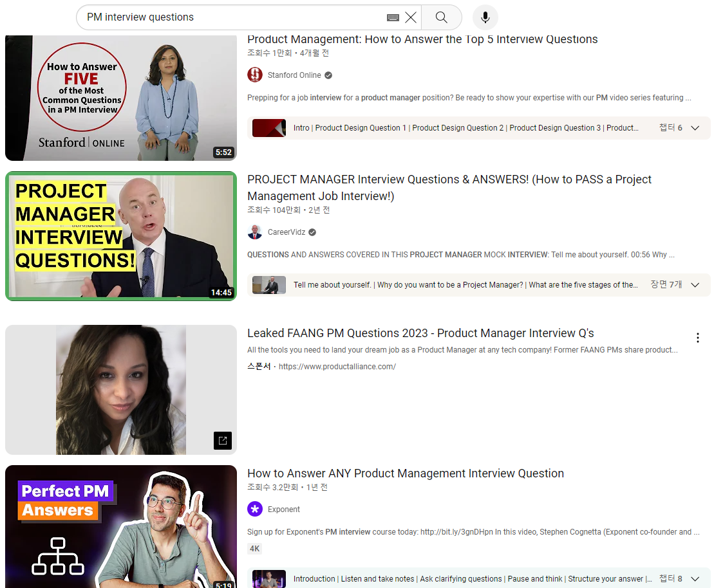Open How to Answer ANY Product Management title

[x=405, y=473]
